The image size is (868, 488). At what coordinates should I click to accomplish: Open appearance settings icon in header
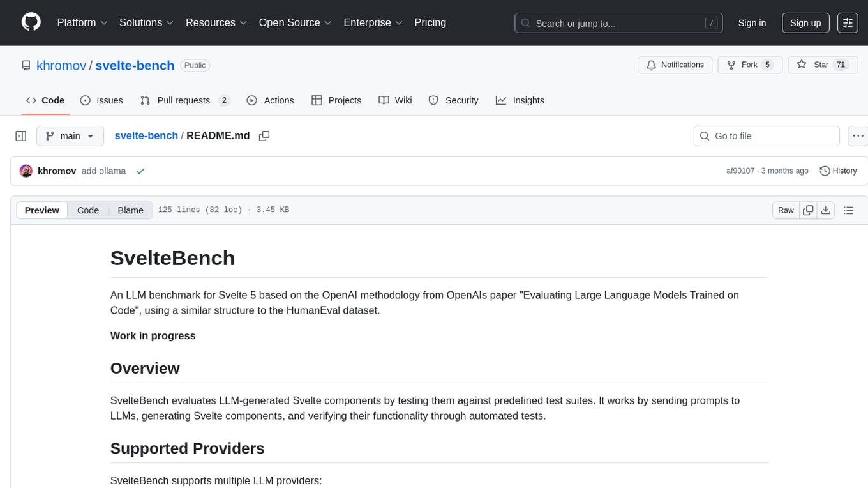point(848,23)
